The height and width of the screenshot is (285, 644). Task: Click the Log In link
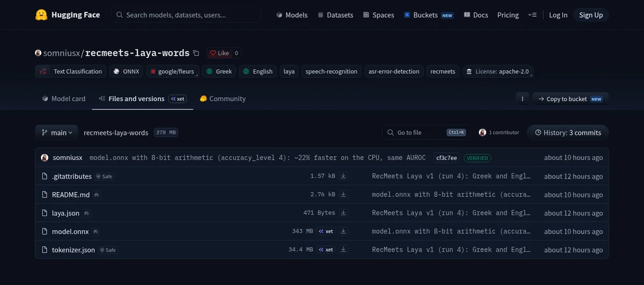point(558,15)
